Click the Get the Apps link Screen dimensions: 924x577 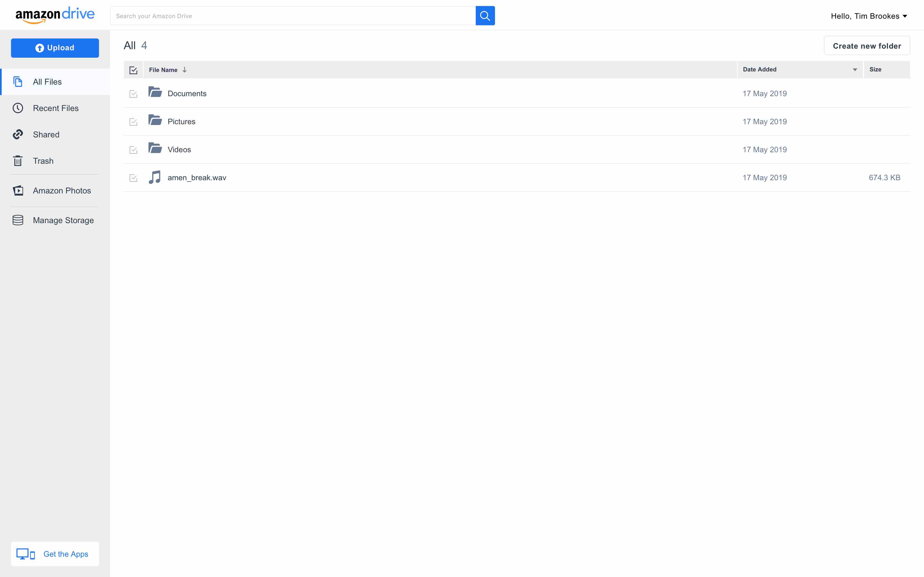65,554
